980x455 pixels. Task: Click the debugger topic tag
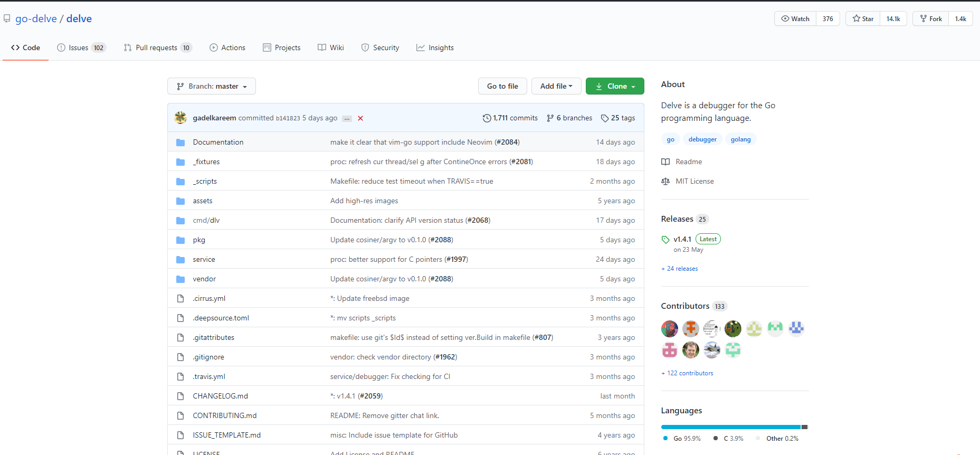(x=702, y=139)
